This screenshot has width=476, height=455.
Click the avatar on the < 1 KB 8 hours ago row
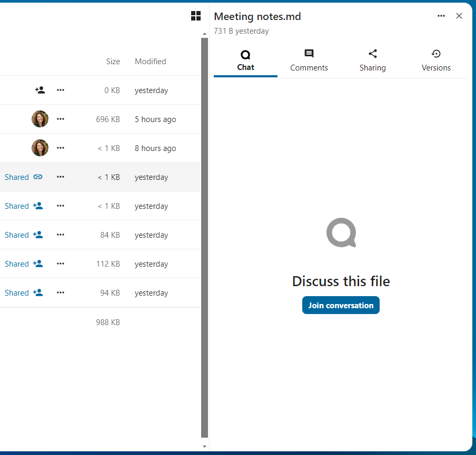[40, 148]
